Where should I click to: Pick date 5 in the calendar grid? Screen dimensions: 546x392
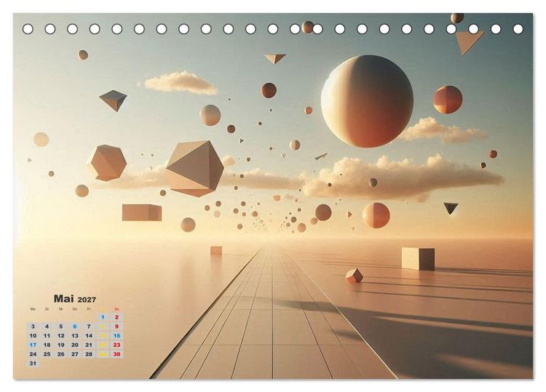coord(61,327)
